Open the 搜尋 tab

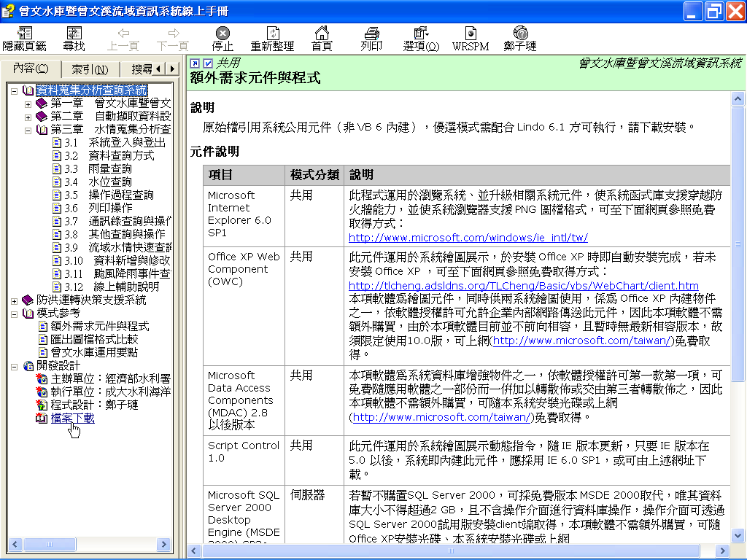click(142, 69)
